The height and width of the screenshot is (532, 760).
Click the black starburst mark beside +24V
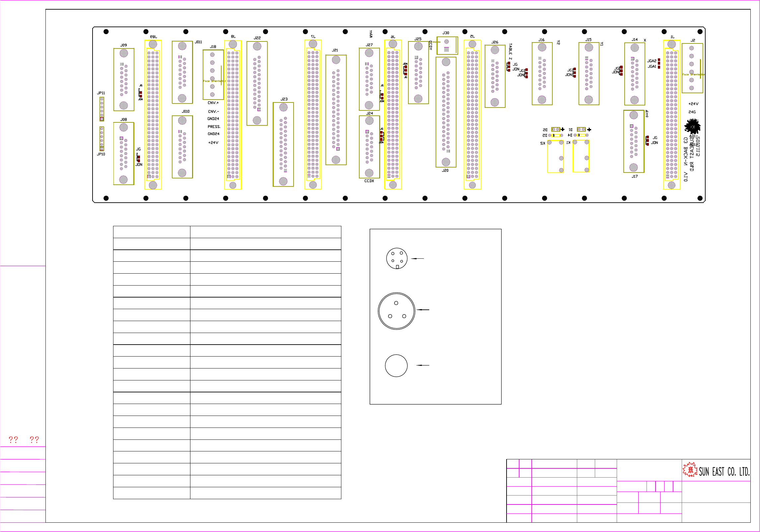pyautogui.click(x=693, y=127)
